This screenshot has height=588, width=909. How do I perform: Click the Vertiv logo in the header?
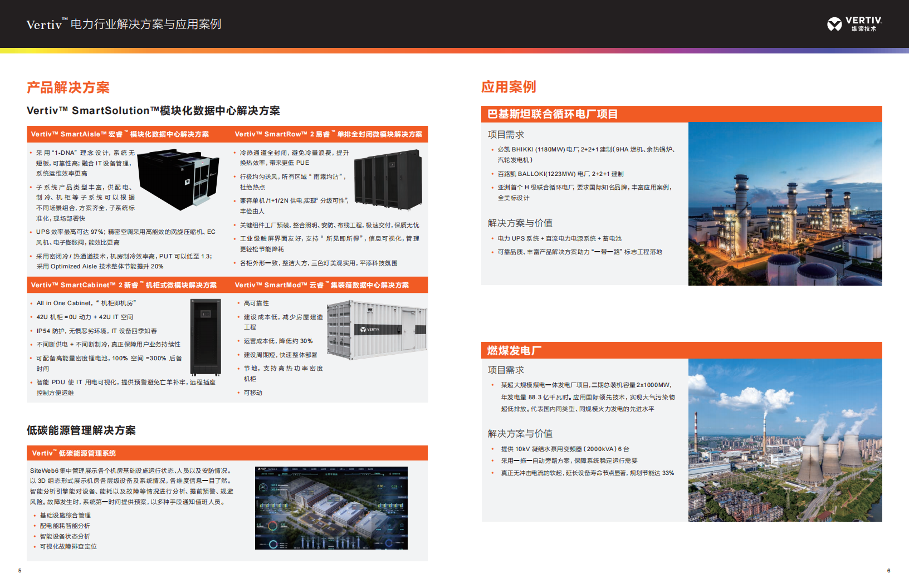pos(854,24)
